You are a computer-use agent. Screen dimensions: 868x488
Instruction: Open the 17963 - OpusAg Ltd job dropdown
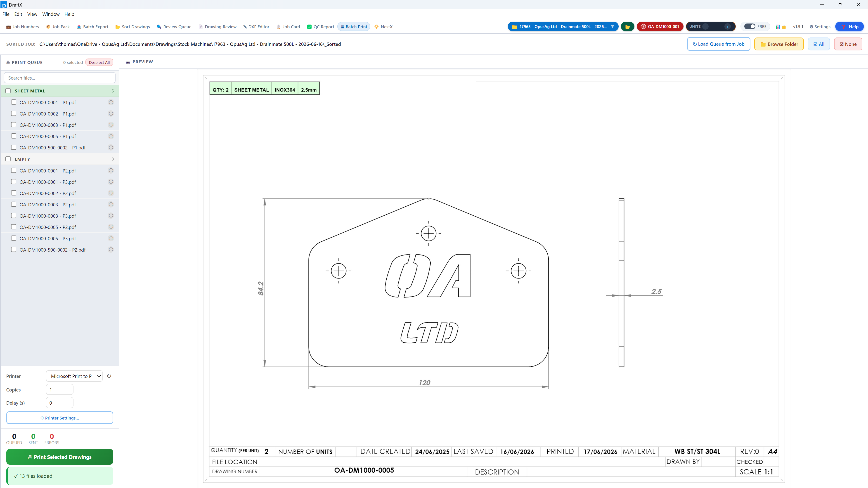point(563,27)
